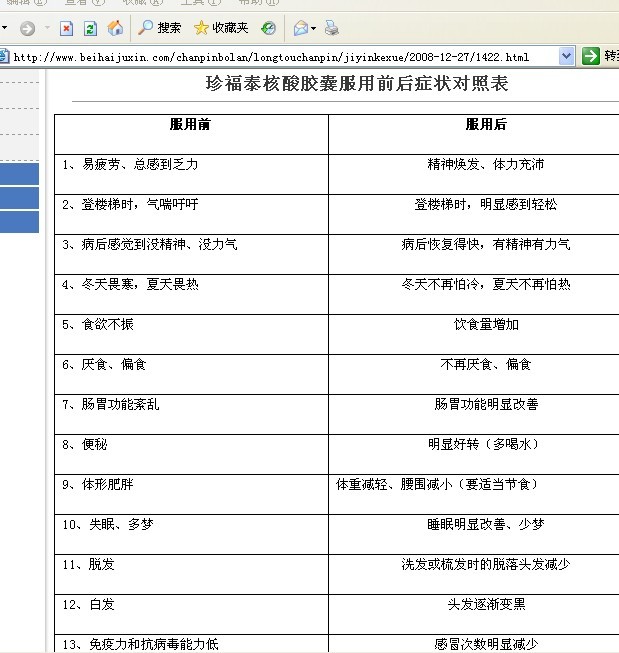This screenshot has height=653, width=619.
Task: Print the page using the printer icon
Action: 331,28
